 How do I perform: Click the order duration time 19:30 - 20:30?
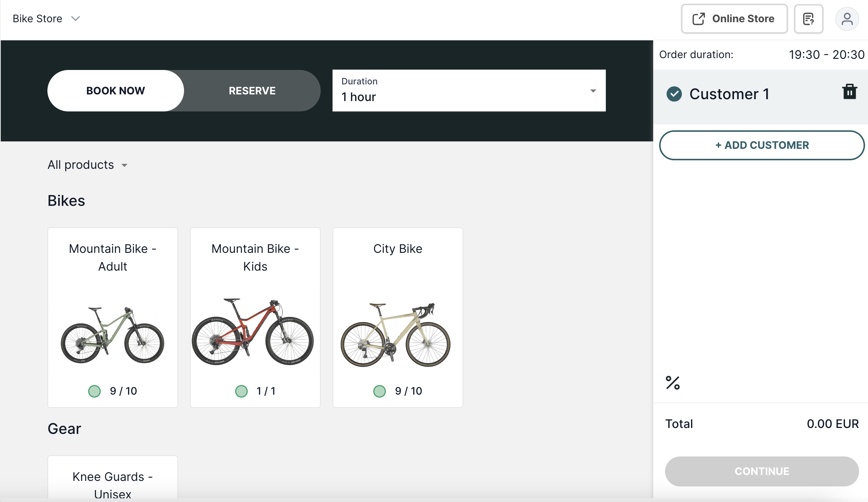(826, 54)
